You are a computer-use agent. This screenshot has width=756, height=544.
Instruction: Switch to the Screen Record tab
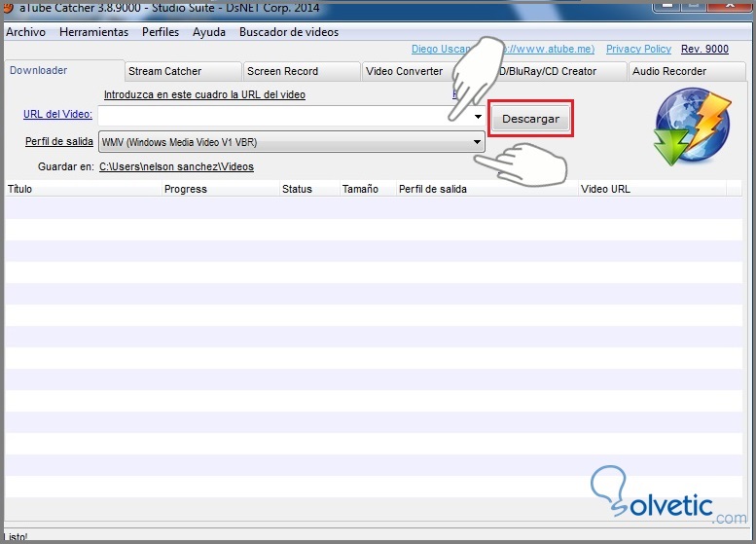click(303, 71)
